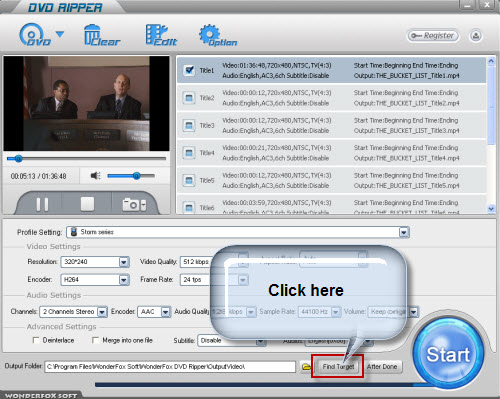Browse output folder with folder icon
This screenshot has width=500, height=399.
coord(306,367)
